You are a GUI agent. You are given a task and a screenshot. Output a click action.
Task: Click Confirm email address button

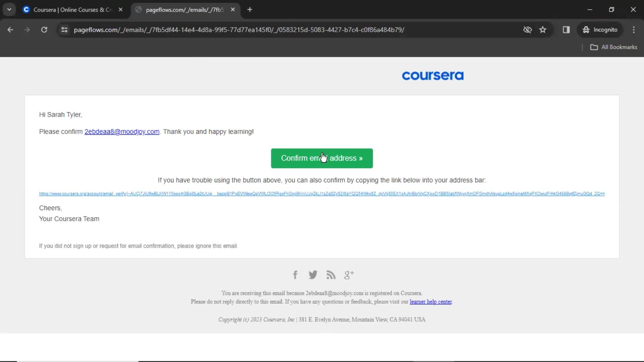[x=322, y=158]
